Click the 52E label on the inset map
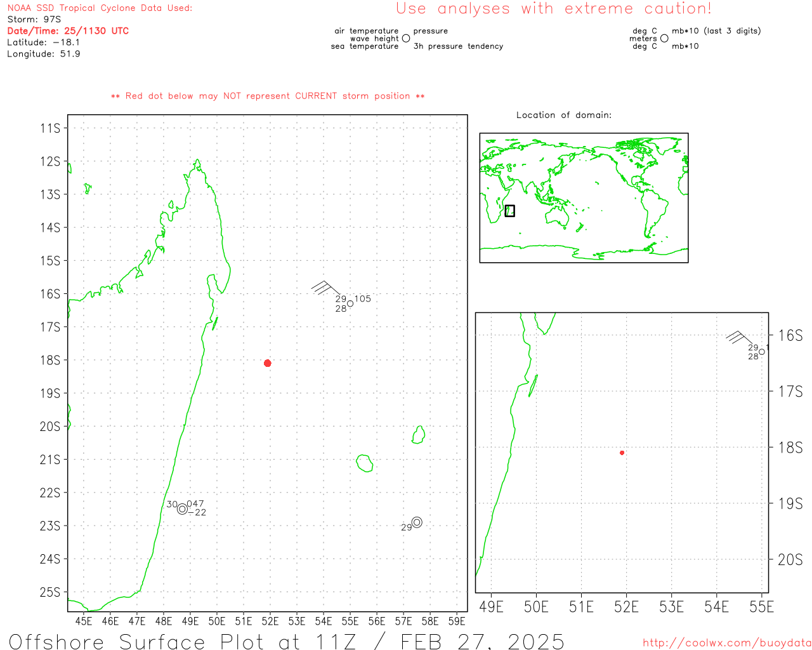 pyautogui.click(x=626, y=607)
